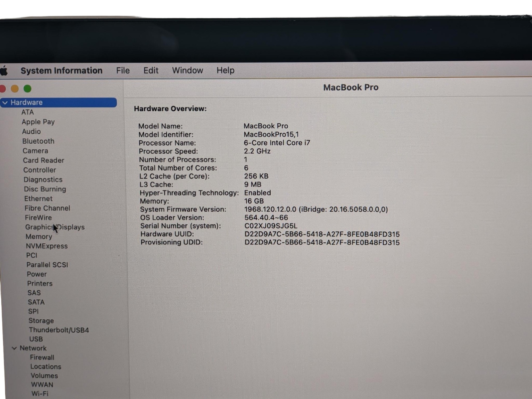Viewport: 532px width, 399px height.
Task: Click the Model Name label
Action: tap(160, 126)
